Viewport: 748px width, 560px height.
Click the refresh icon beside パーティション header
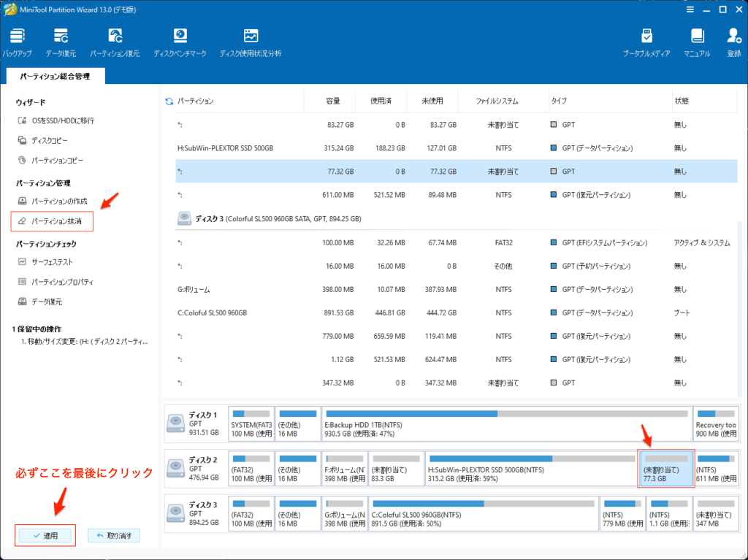click(169, 101)
